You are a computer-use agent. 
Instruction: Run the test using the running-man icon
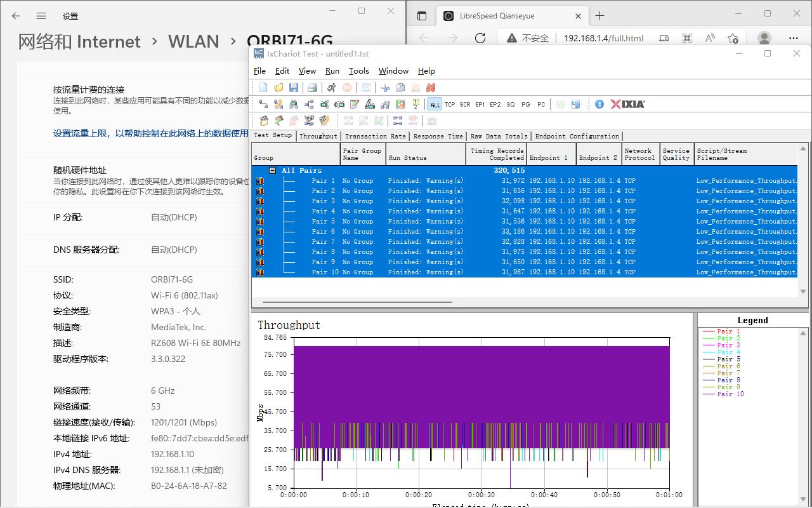[332, 88]
